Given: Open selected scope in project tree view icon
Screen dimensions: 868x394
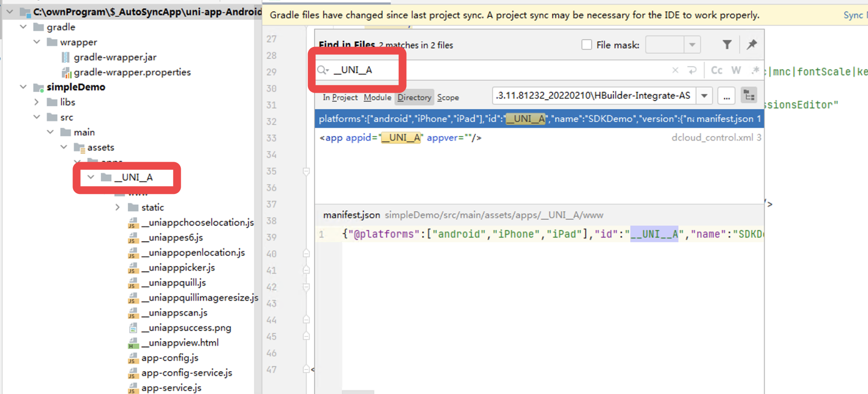Looking at the screenshot, I should (749, 95).
